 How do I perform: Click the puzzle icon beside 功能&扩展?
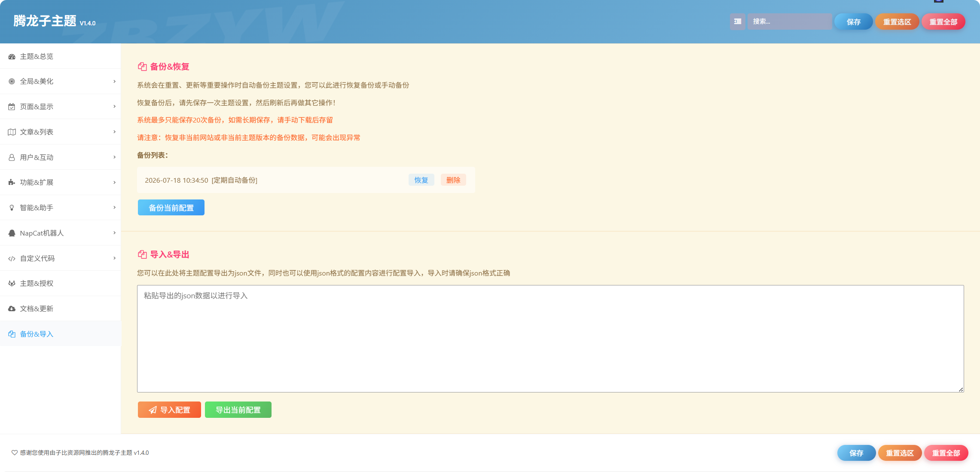(x=12, y=182)
